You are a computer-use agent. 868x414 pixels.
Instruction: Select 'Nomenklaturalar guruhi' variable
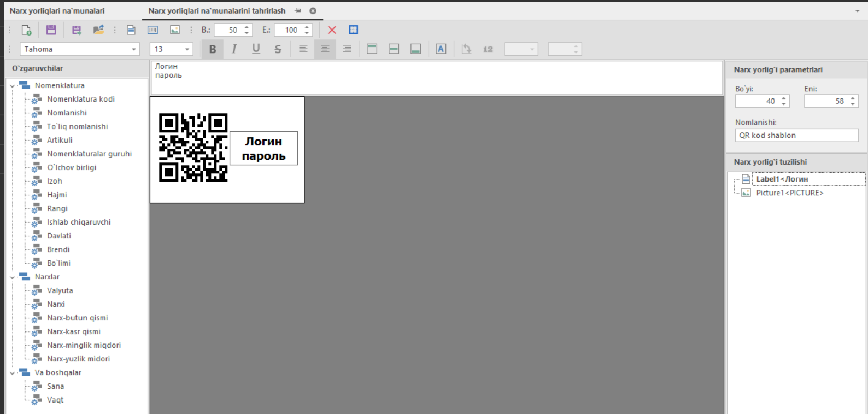coord(90,154)
